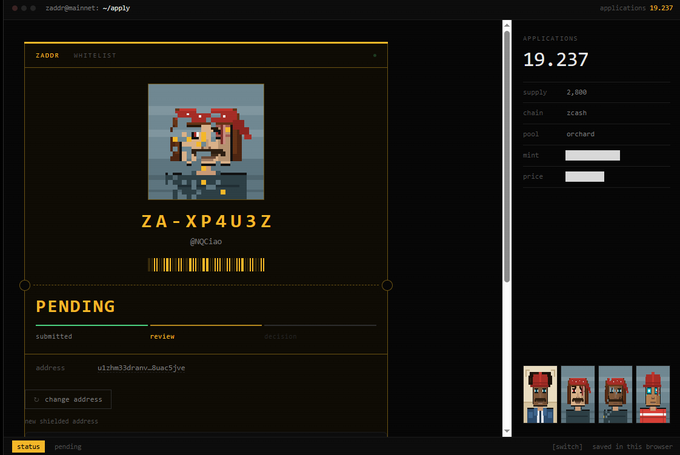Click the scrollbar up arrow
This screenshot has width=680, height=455.
pos(507,26)
